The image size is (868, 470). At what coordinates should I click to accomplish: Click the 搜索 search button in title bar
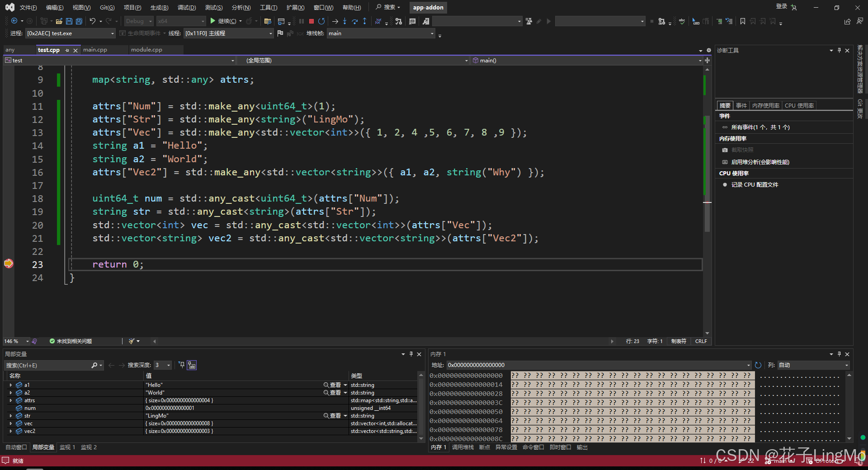[388, 7]
